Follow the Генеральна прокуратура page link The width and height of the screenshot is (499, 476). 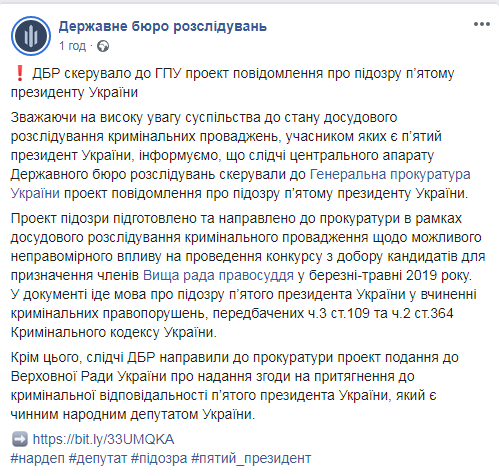point(390,174)
